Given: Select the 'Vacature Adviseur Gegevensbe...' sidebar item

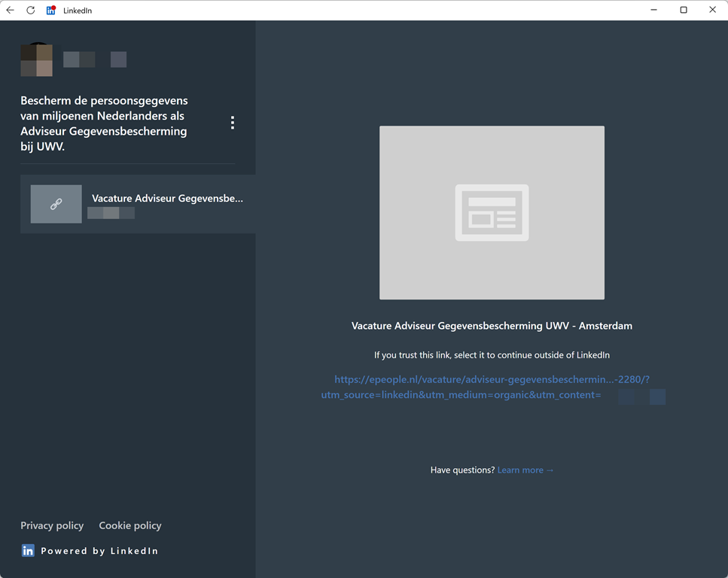Looking at the screenshot, I should pos(167,199).
